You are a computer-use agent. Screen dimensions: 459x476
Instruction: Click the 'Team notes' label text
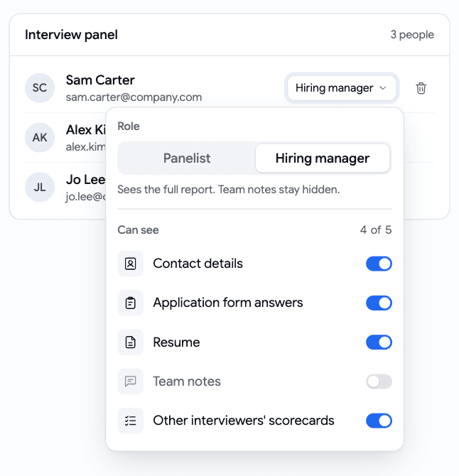(187, 382)
